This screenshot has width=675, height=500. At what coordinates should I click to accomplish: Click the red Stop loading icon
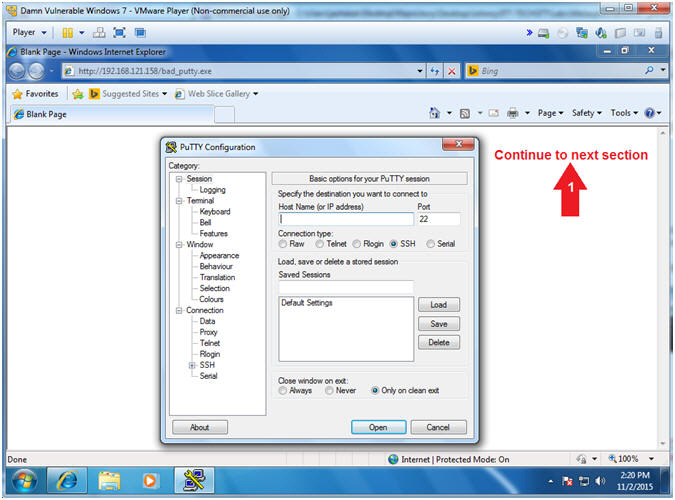point(452,71)
